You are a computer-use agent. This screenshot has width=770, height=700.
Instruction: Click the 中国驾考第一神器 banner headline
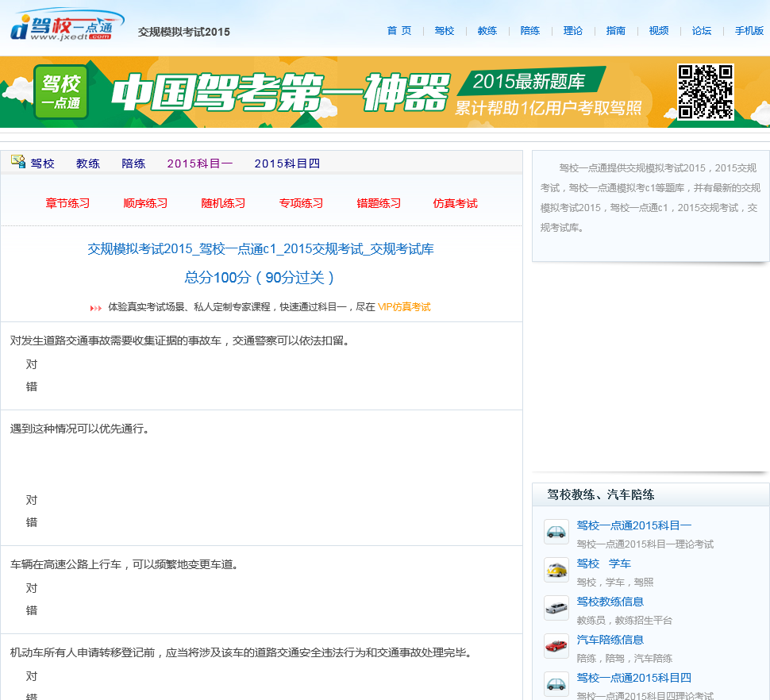tap(281, 92)
